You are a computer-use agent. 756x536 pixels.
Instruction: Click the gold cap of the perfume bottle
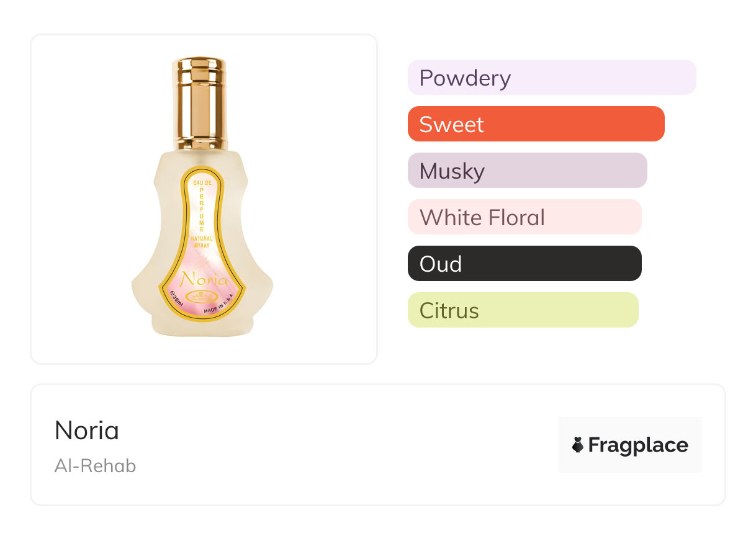pyautogui.click(x=200, y=103)
